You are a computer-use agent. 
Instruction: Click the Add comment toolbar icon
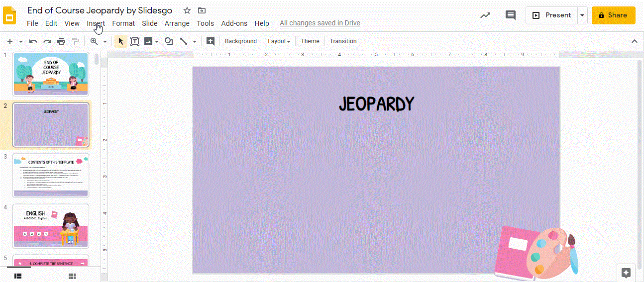[211, 41]
